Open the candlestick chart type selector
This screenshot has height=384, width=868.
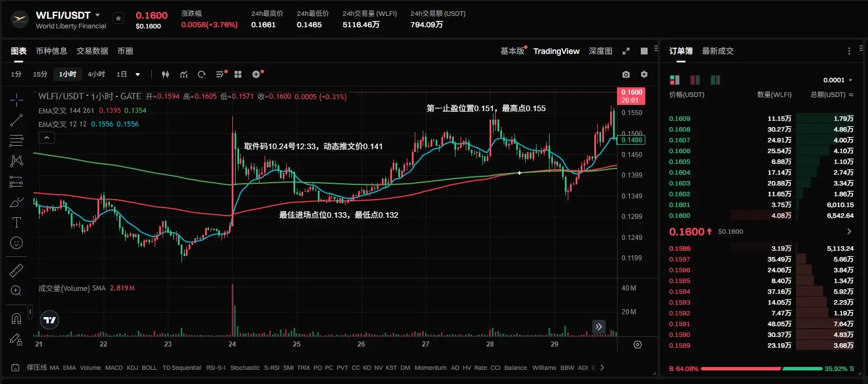point(165,74)
